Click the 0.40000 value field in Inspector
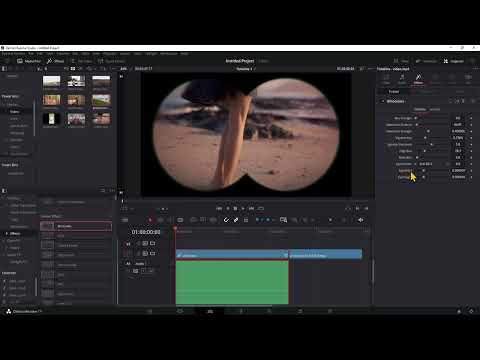Image resolution: width=480 pixels, height=360 pixels. pyautogui.click(x=458, y=131)
